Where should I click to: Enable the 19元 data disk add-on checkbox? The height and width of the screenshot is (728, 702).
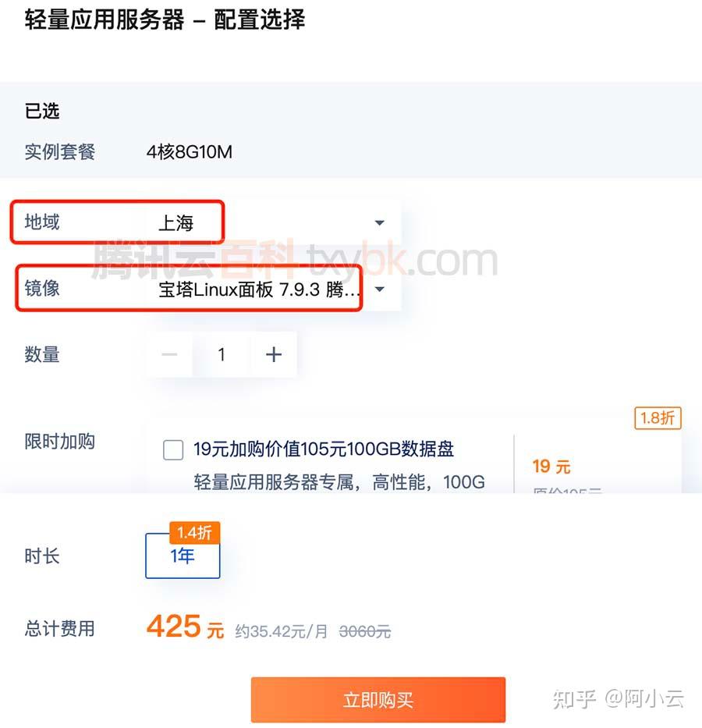point(173,450)
